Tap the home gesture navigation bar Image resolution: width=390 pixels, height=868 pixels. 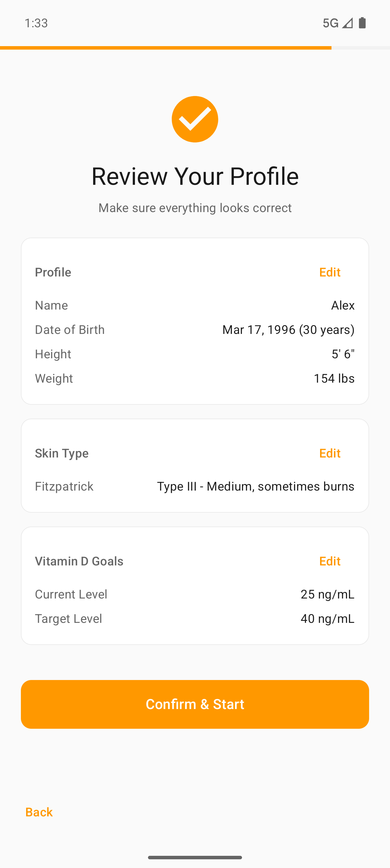click(195, 857)
